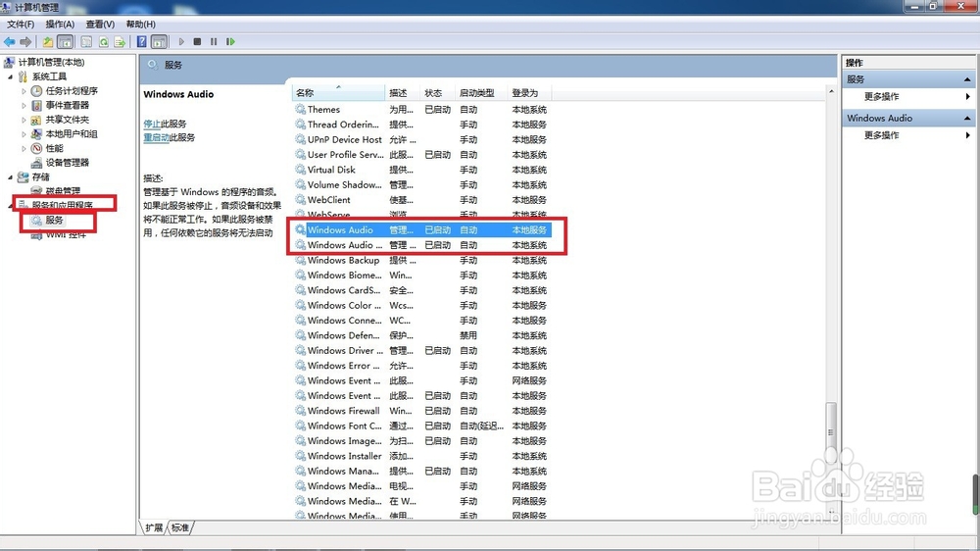Select the Windows Firewall service
This screenshot has height=551, width=980.
click(x=421, y=411)
